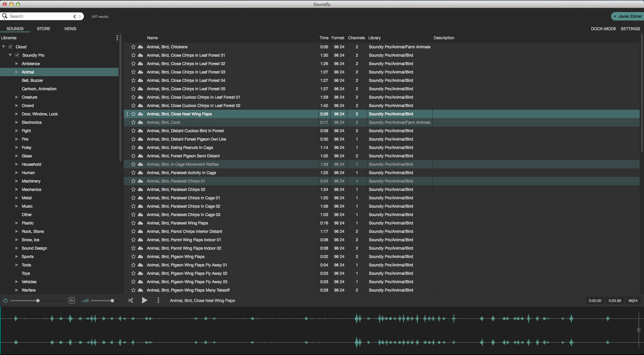The height and width of the screenshot is (355, 644).
Task: Expand the Animal category
Action: [16, 72]
